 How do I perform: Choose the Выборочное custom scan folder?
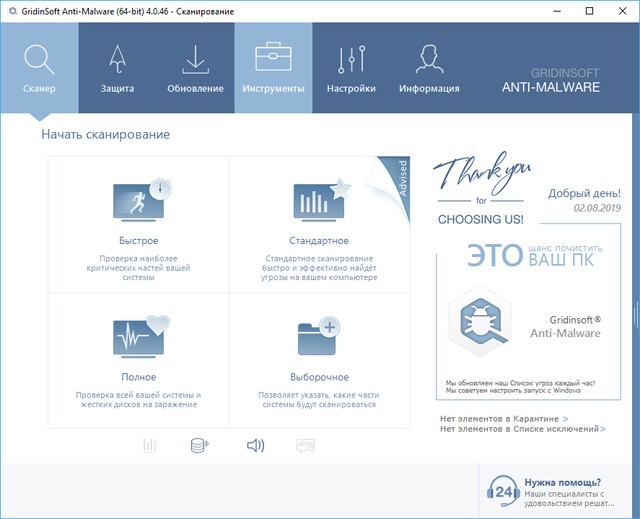click(318, 360)
